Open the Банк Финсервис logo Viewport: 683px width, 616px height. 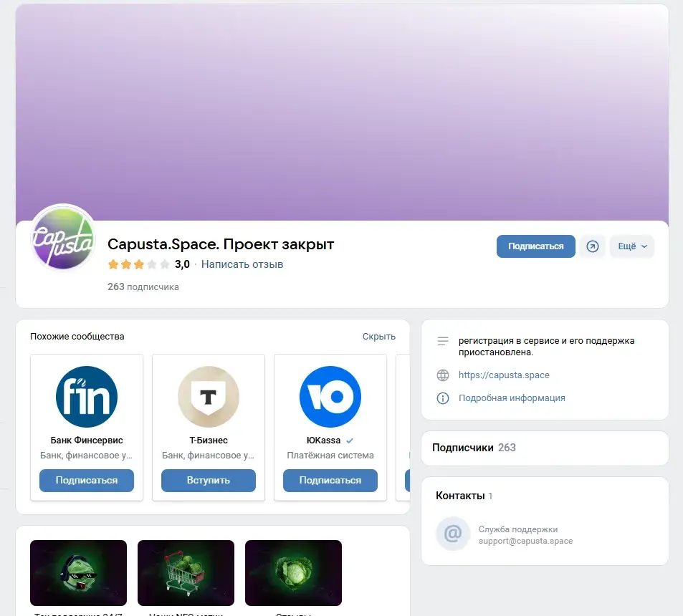pyautogui.click(x=87, y=397)
